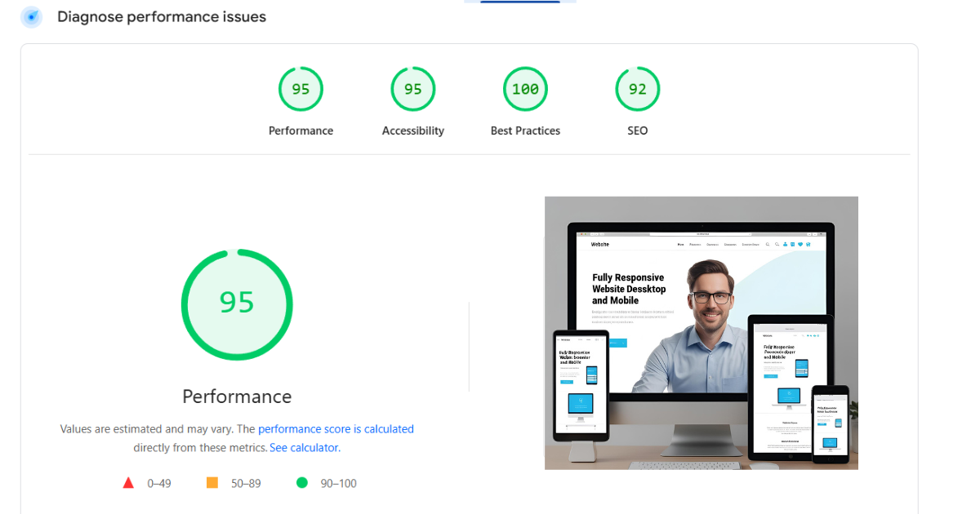Click the green circle legend icon
980x514 pixels.
tap(302, 483)
